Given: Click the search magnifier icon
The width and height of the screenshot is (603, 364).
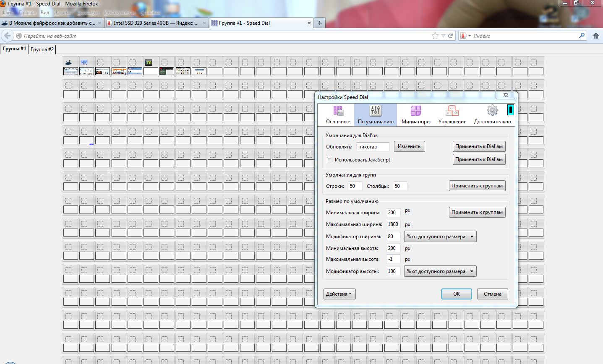Looking at the screenshot, I should (x=582, y=36).
